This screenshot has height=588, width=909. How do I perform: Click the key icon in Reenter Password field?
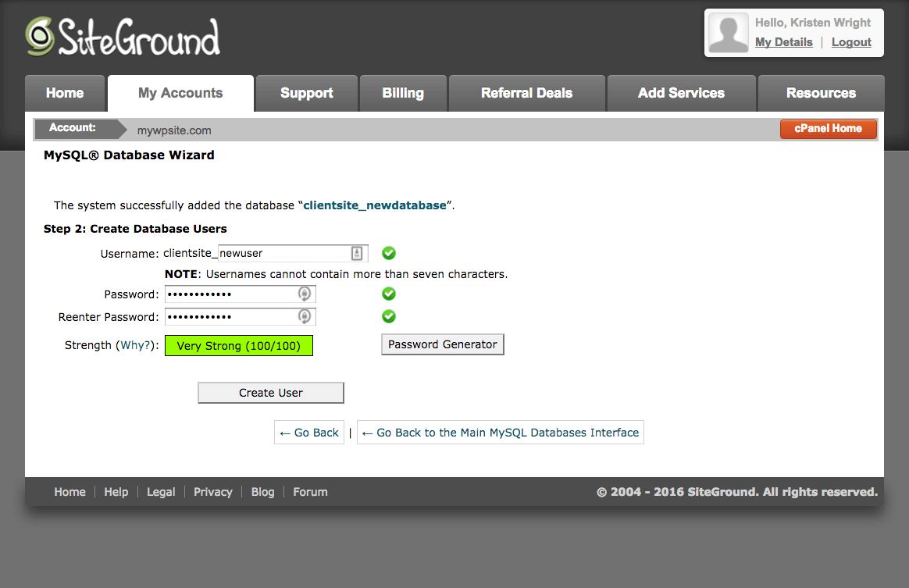(x=305, y=316)
